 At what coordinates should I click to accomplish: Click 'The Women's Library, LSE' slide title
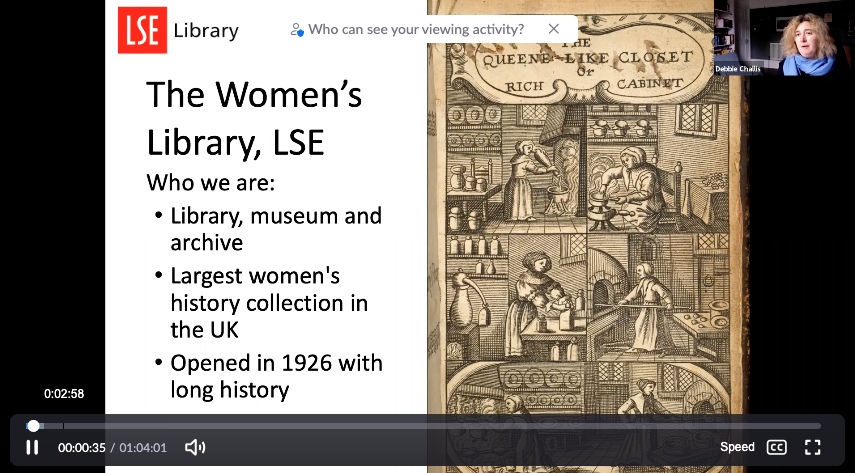click(x=254, y=118)
